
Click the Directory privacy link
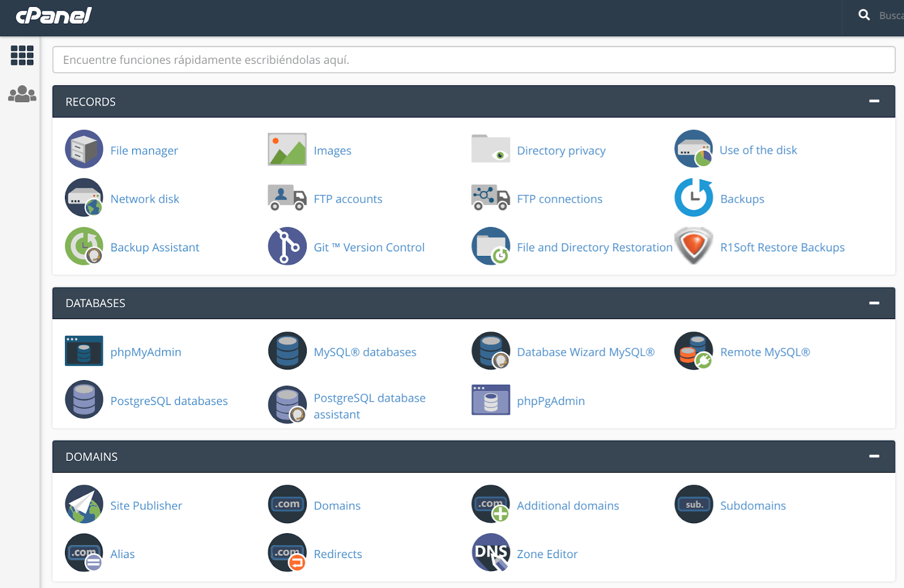pos(561,151)
